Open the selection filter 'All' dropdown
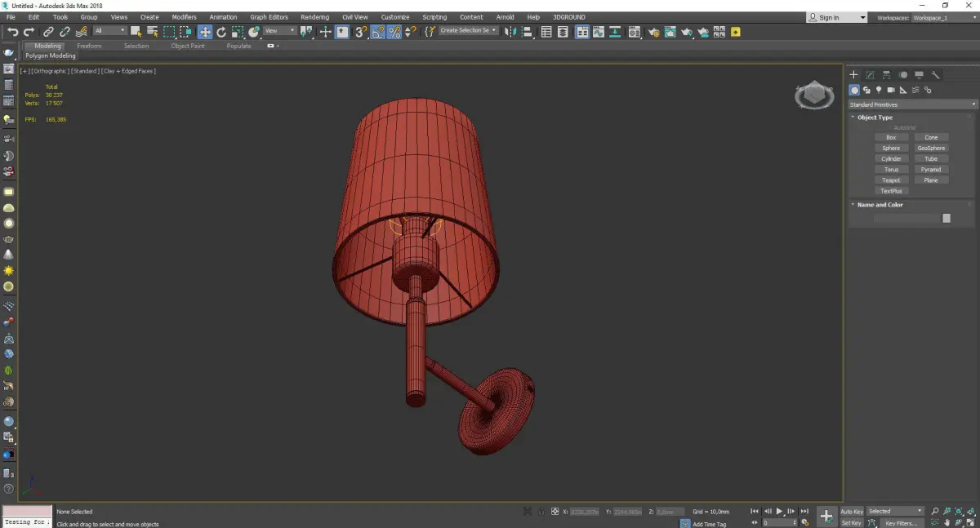This screenshot has height=528, width=980. (109, 31)
